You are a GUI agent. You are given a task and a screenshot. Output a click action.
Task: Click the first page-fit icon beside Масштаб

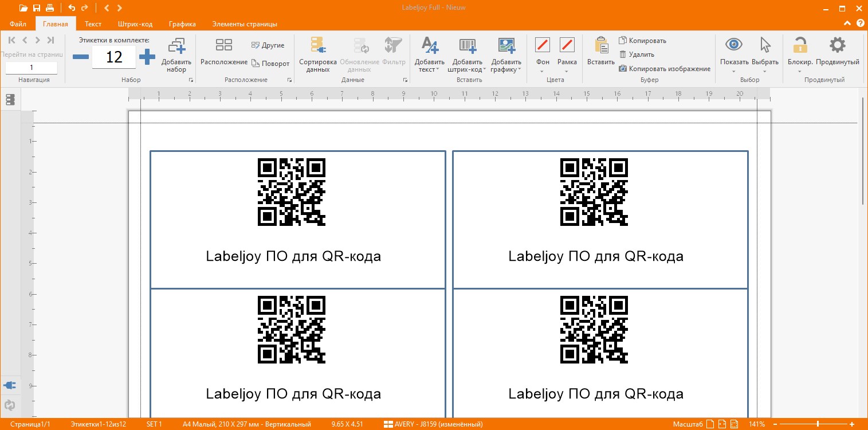pos(710,424)
